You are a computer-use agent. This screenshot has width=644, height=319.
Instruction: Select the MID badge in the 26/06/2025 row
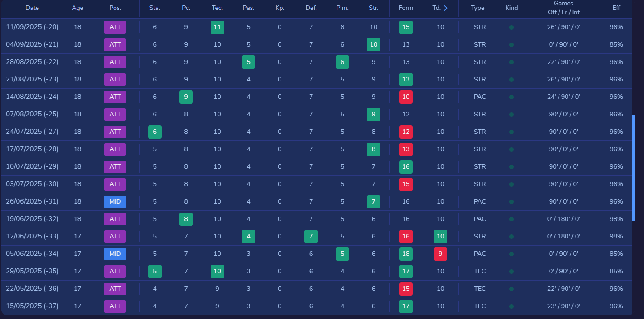point(115,202)
